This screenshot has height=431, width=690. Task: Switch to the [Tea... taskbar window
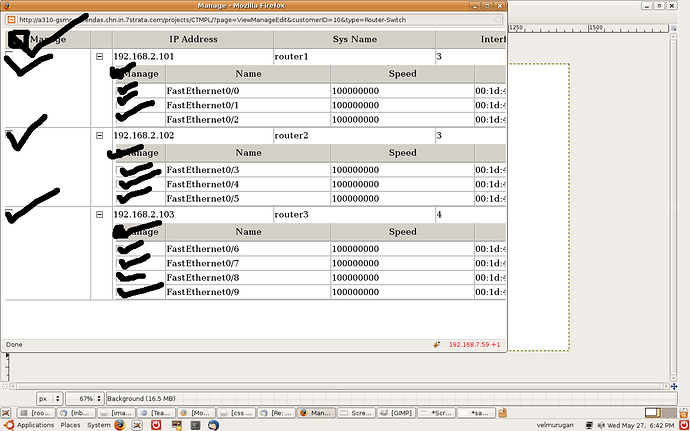point(157,413)
